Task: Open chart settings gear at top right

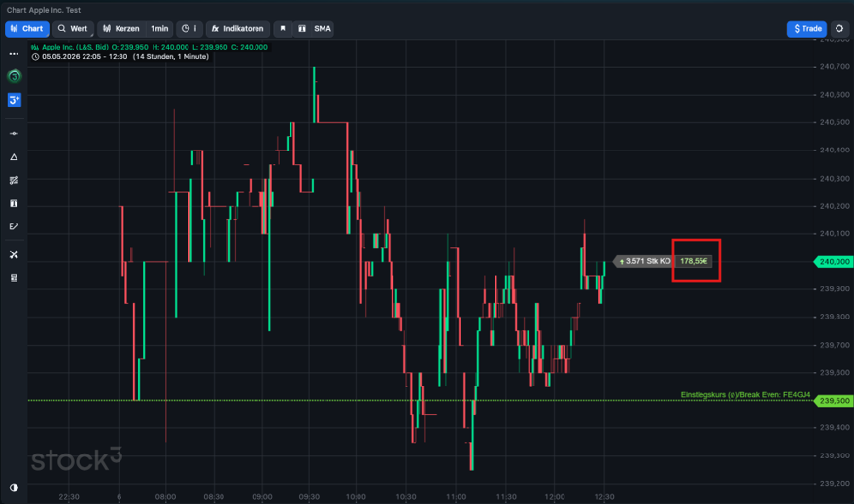Action: pos(839,29)
